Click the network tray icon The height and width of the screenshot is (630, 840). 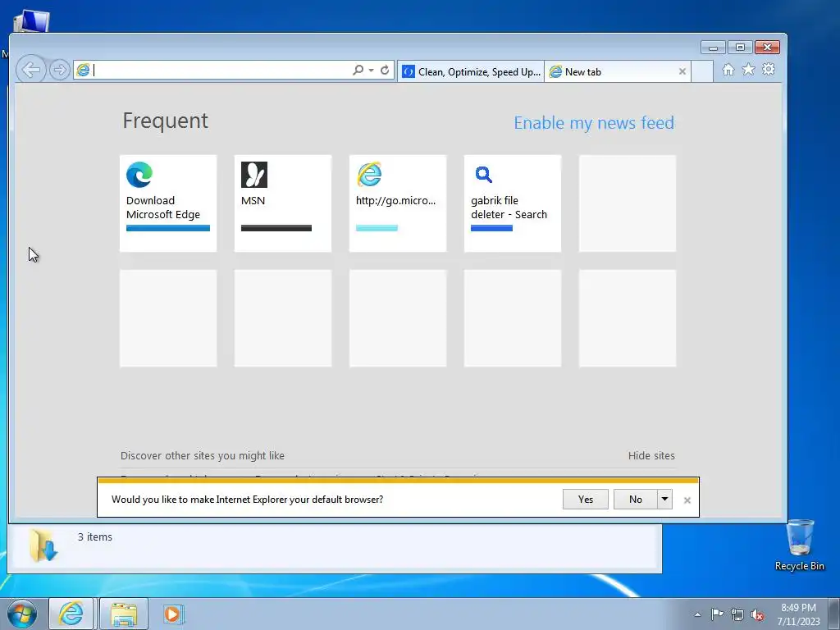(737, 614)
